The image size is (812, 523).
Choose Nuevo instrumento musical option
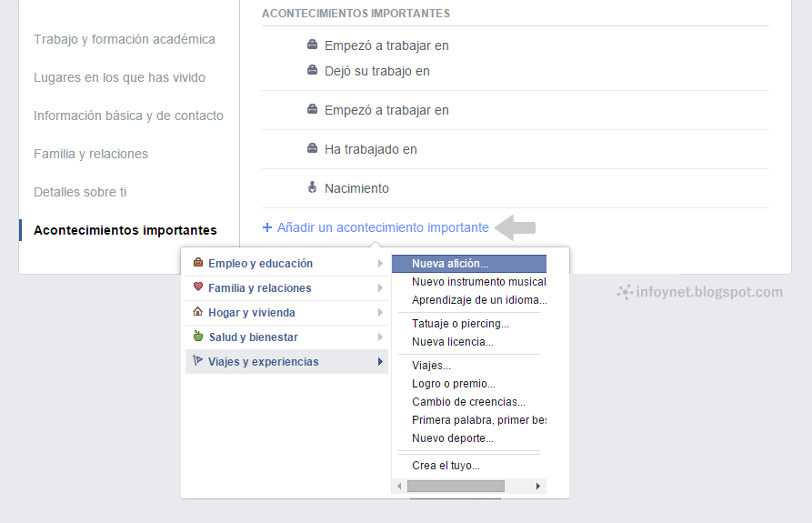(469, 282)
